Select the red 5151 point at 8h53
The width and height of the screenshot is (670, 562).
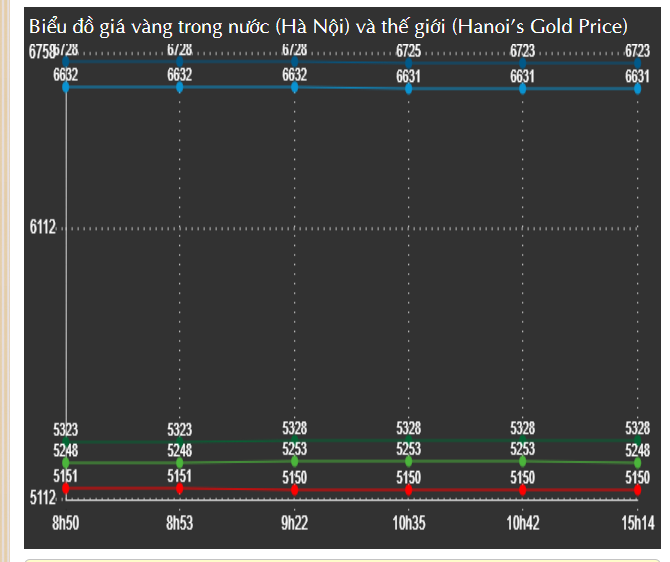[180, 488]
